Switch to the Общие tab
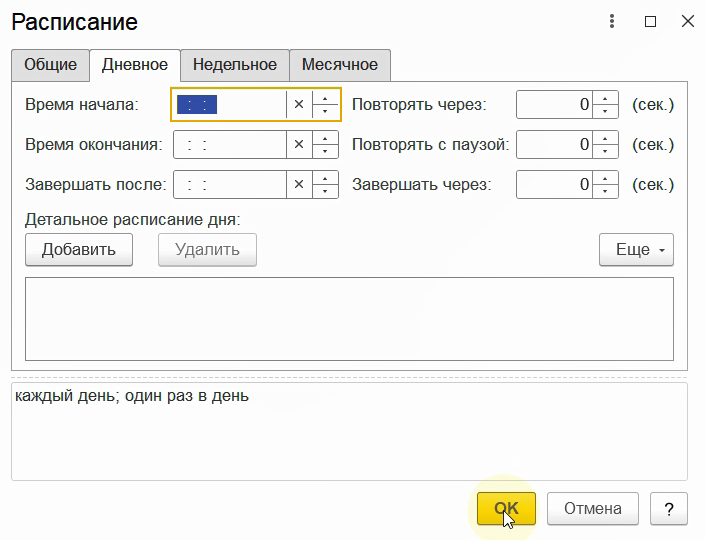The width and height of the screenshot is (705, 540). 50,65
